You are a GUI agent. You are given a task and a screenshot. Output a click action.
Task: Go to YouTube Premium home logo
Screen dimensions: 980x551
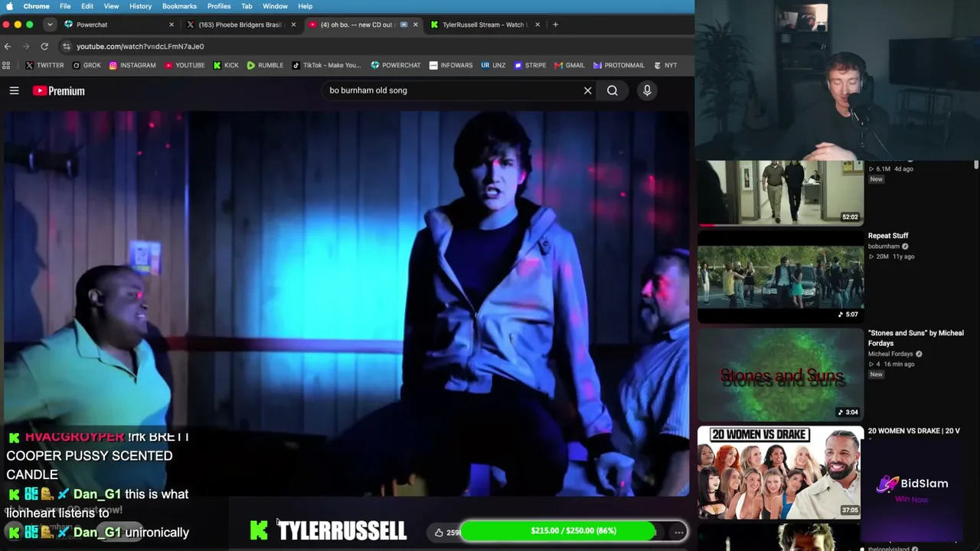[x=59, y=91]
